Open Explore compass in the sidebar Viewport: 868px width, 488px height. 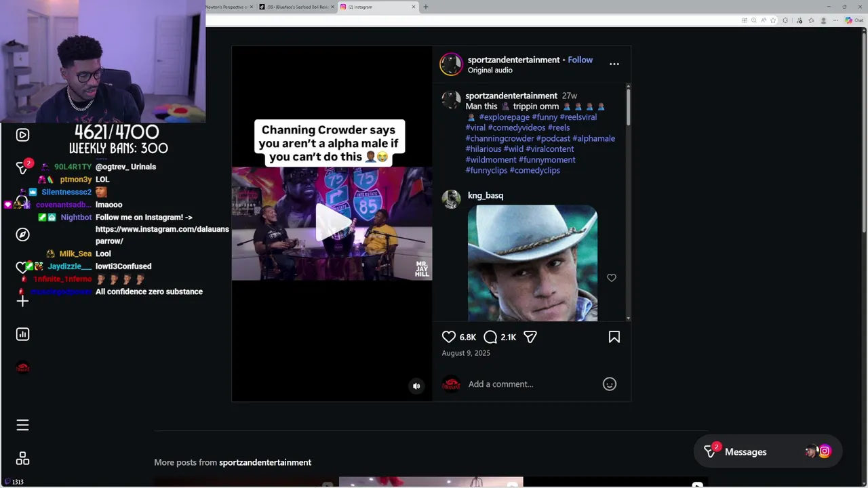pos(22,235)
